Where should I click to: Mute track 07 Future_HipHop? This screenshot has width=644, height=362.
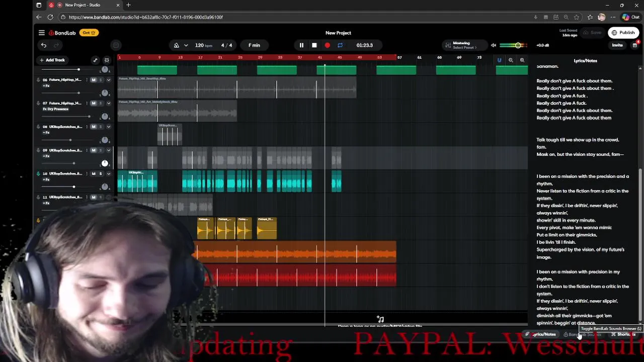(x=94, y=103)
